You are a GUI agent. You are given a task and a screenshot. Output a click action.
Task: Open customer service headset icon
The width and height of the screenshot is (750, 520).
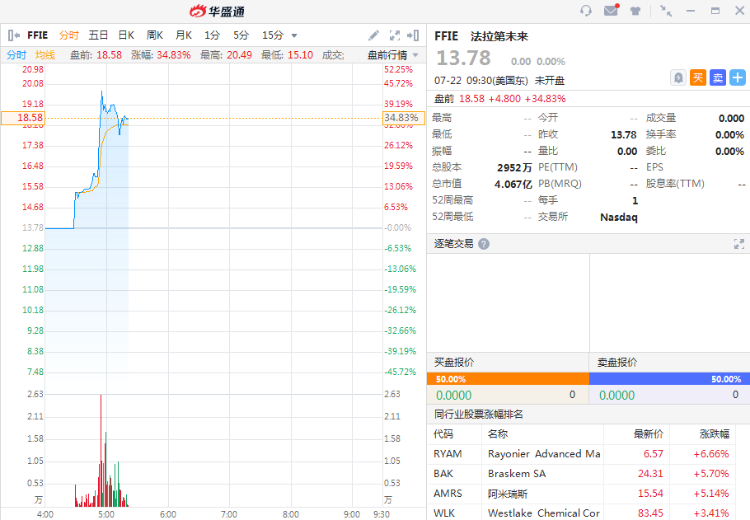coord(586,11)
